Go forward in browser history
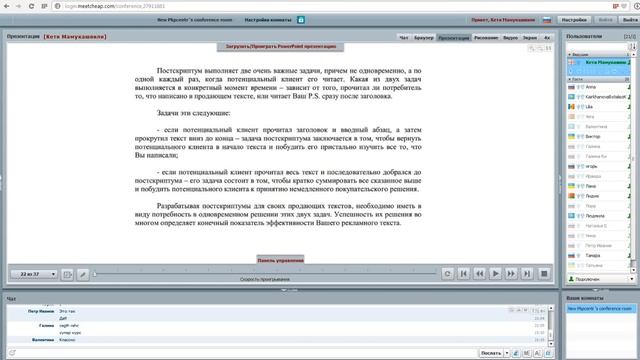 [x=18, y=6]
